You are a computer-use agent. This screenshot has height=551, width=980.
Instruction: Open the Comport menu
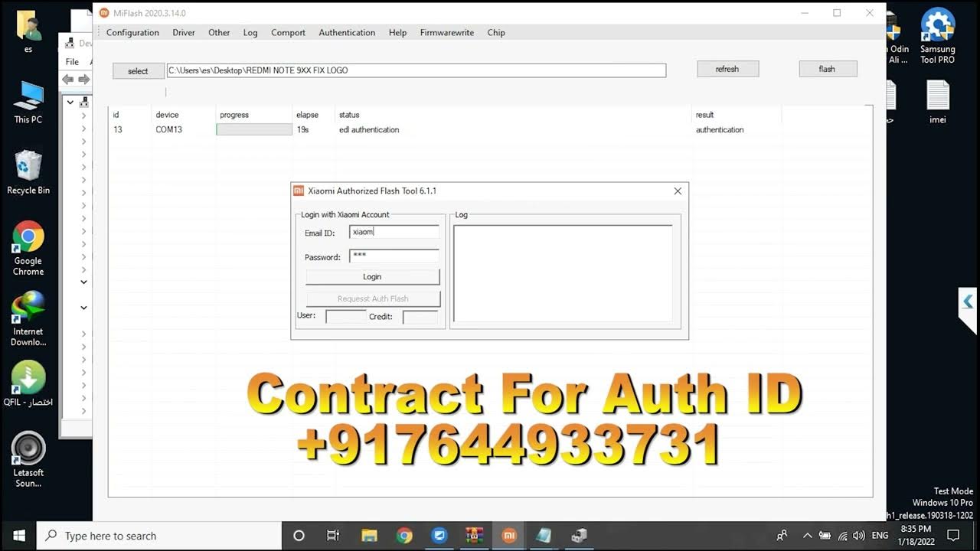[288, 33]
